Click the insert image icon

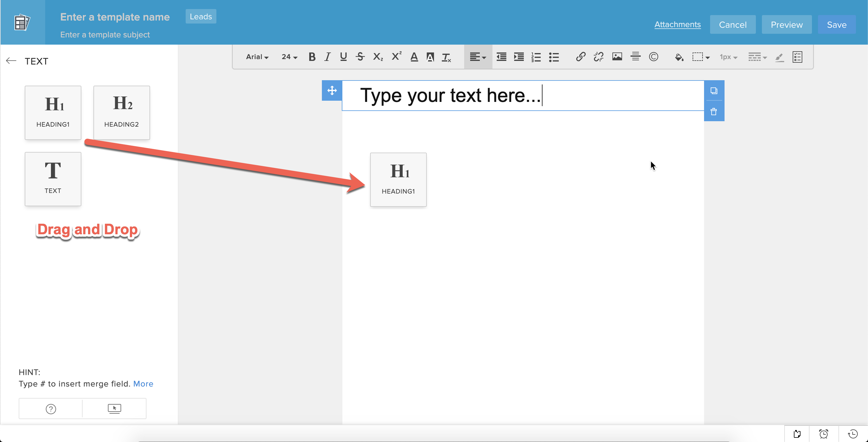coord(617,57)
